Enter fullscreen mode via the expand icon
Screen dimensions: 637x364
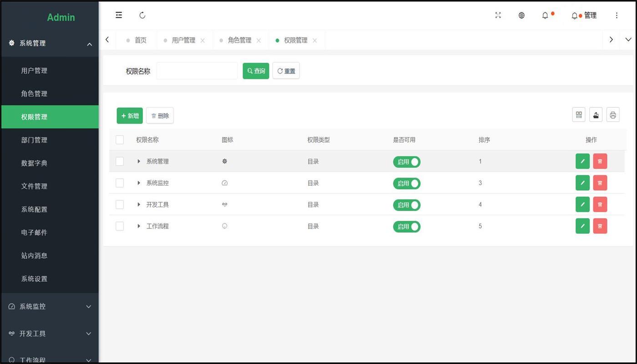[x=498, y=15]
